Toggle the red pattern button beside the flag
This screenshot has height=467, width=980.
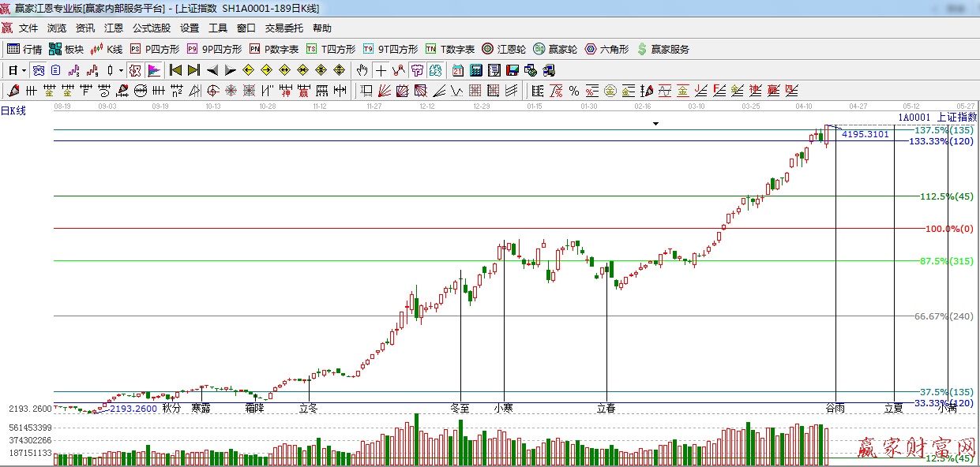[135, 70]
